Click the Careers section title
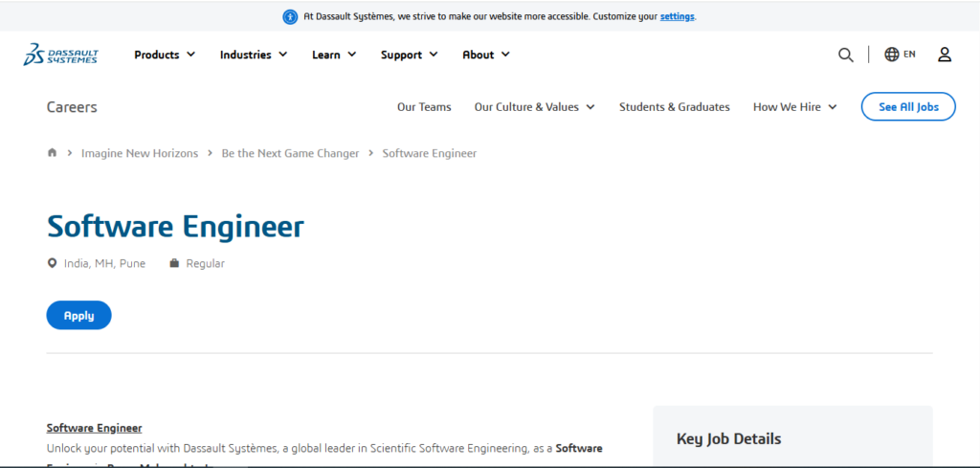 (x=72, y=107)
